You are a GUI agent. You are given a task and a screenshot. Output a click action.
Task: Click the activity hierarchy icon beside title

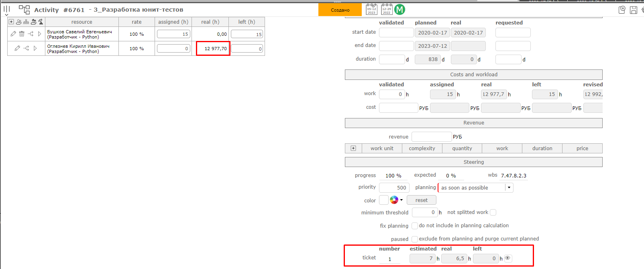click(24, 10)
